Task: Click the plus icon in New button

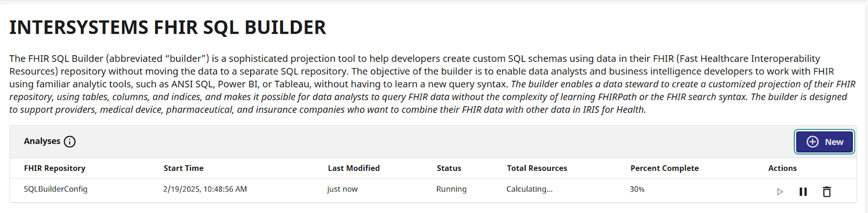Action: [x=813, y=141]
